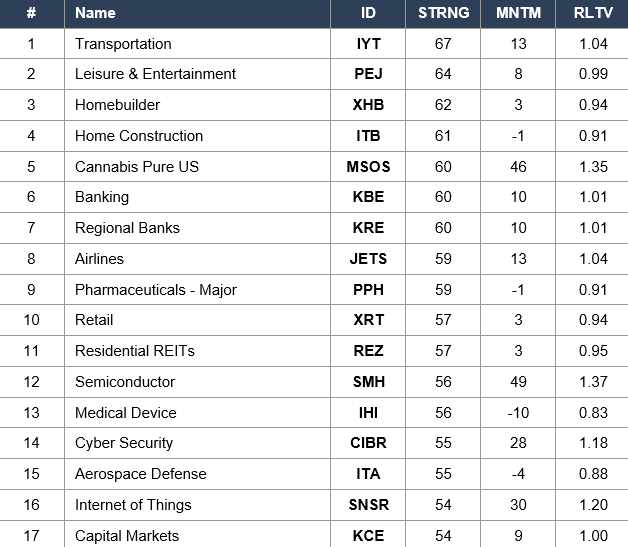Open the MSOS ticker symbol
Screen dimensions: 628x547
368,167
